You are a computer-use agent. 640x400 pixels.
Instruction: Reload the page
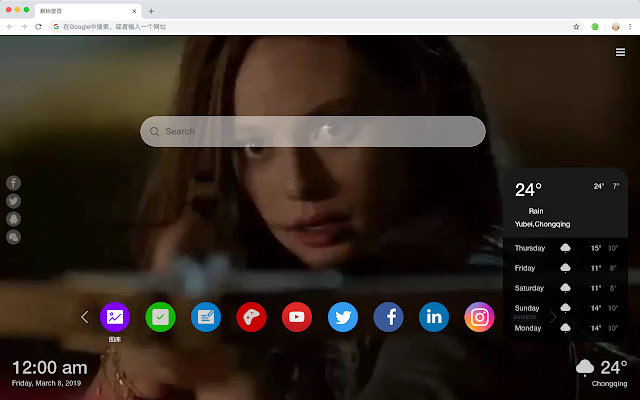(38, 27)
